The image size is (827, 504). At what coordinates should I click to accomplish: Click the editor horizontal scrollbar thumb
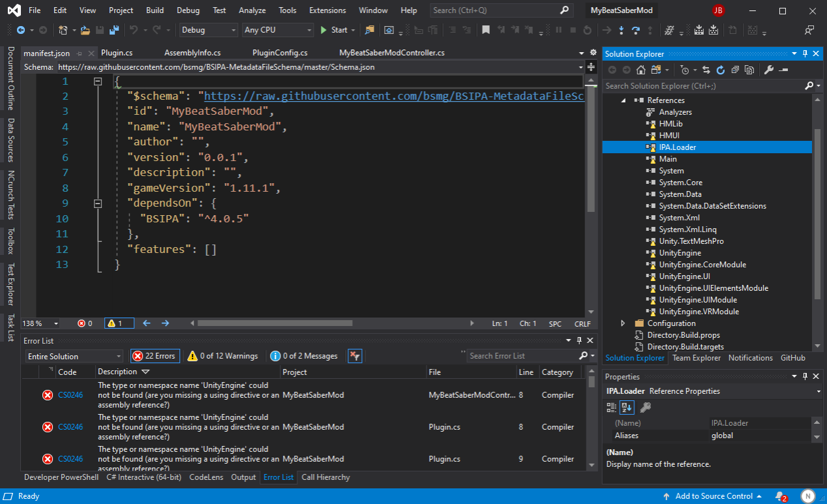pos(274,323)
